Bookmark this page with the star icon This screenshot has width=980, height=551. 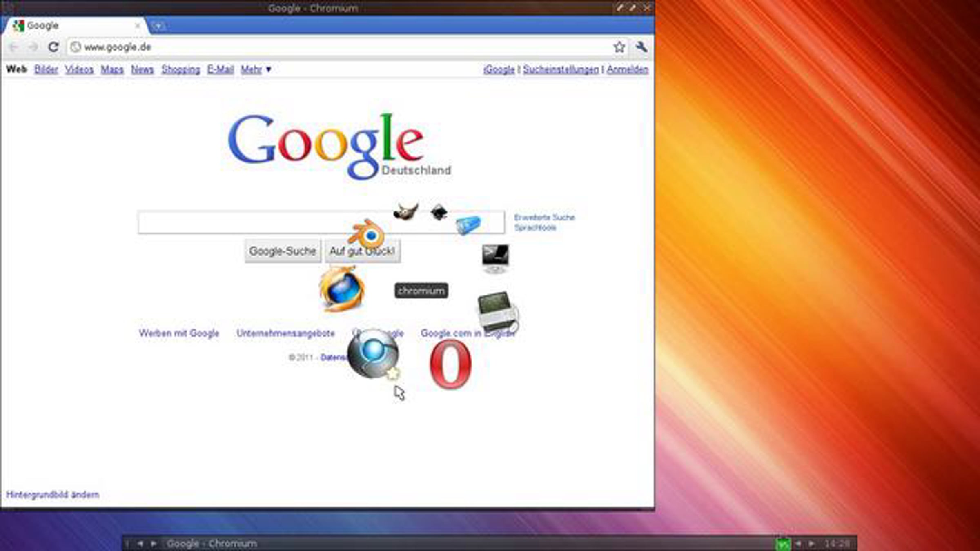(x=619, y=47)
